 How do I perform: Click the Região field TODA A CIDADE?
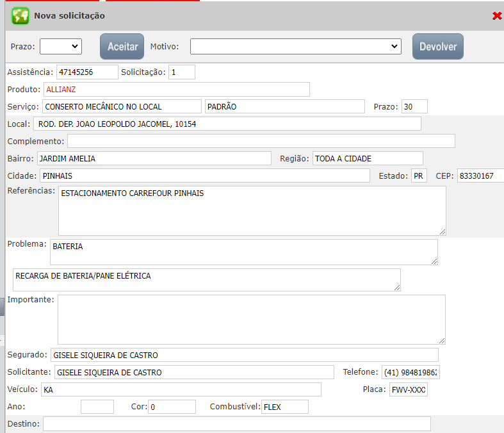click(x=367, y=158)
